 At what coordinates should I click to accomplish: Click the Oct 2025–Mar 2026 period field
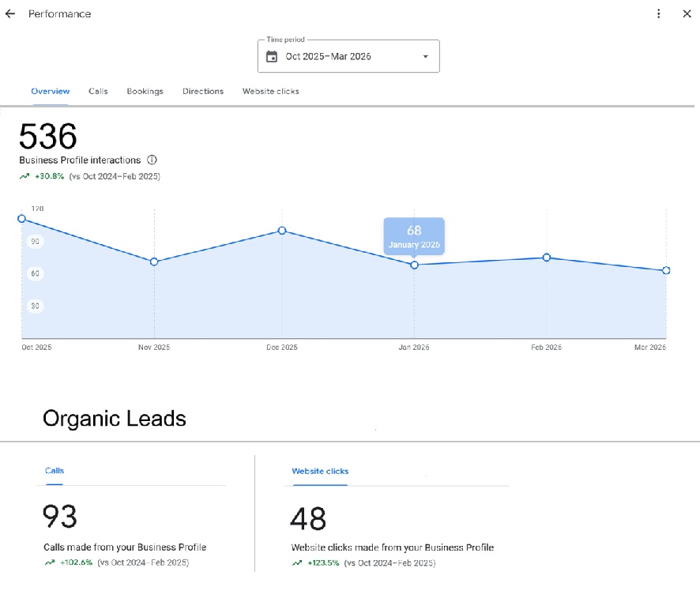[328, 57]
